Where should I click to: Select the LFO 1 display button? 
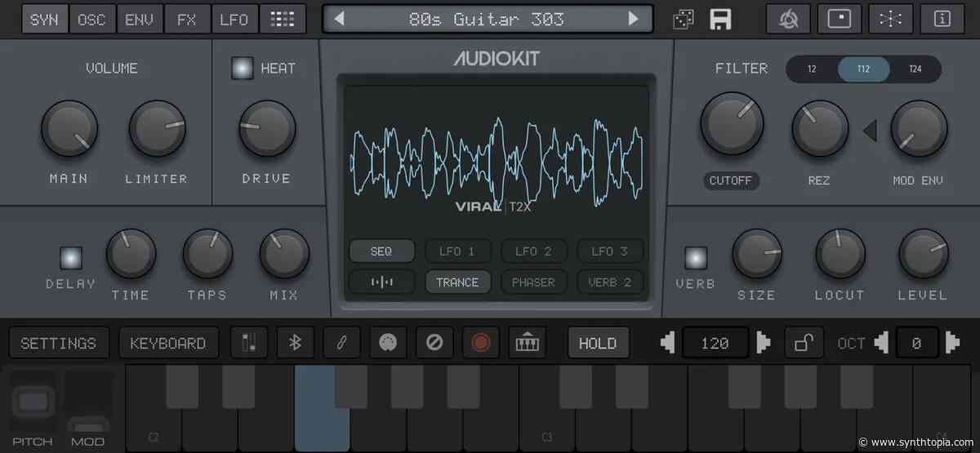[x=457, y=251]
